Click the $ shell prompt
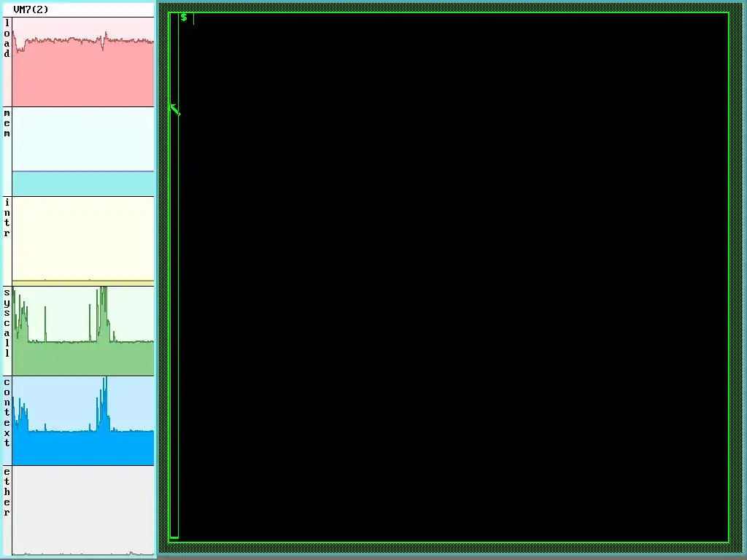 [x=184, y=17]
